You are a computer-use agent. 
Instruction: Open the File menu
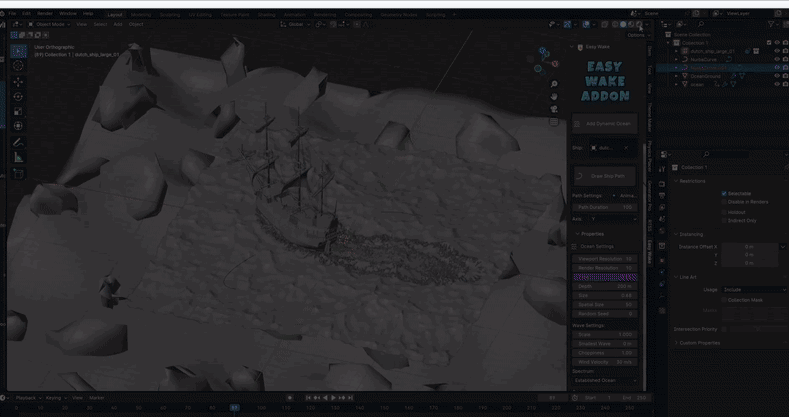click(x=12, y=14)
